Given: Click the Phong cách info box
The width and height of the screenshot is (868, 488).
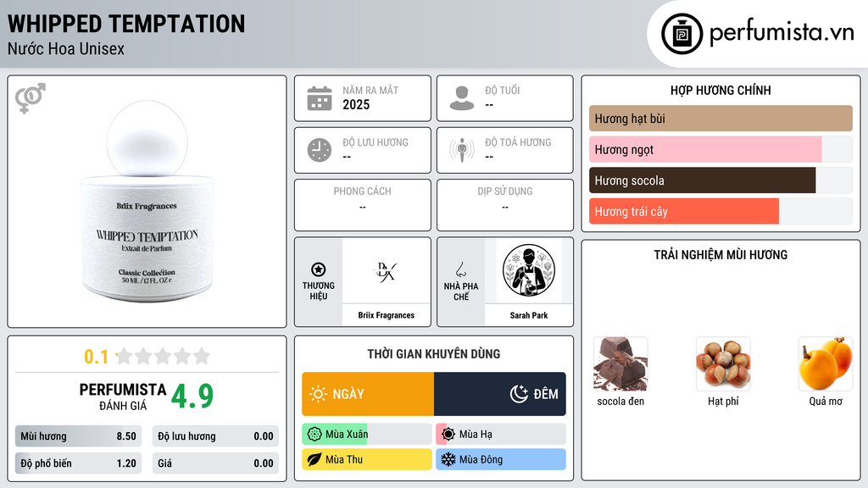Looking at the screenshot, I should click(x=363, y=205).
